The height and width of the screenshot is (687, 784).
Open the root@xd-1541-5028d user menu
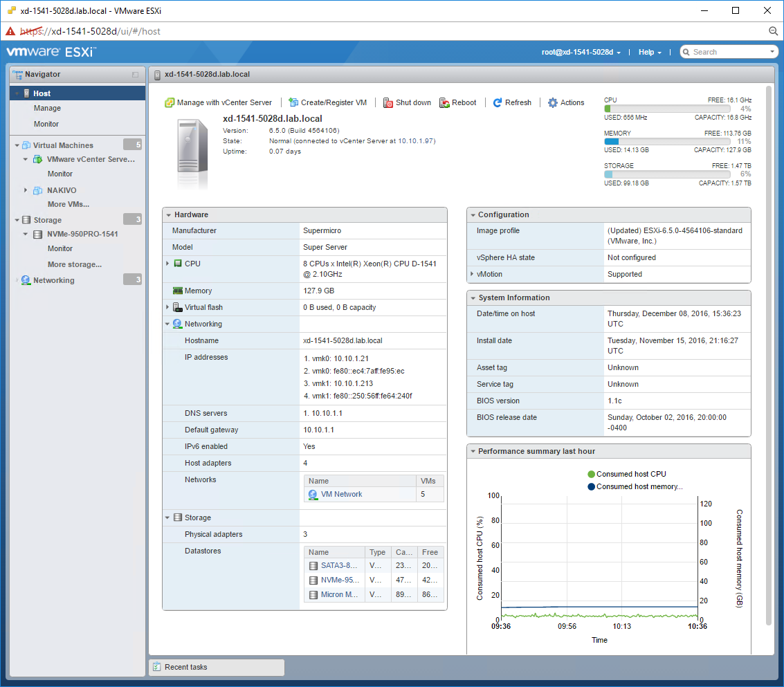[581, 52]
